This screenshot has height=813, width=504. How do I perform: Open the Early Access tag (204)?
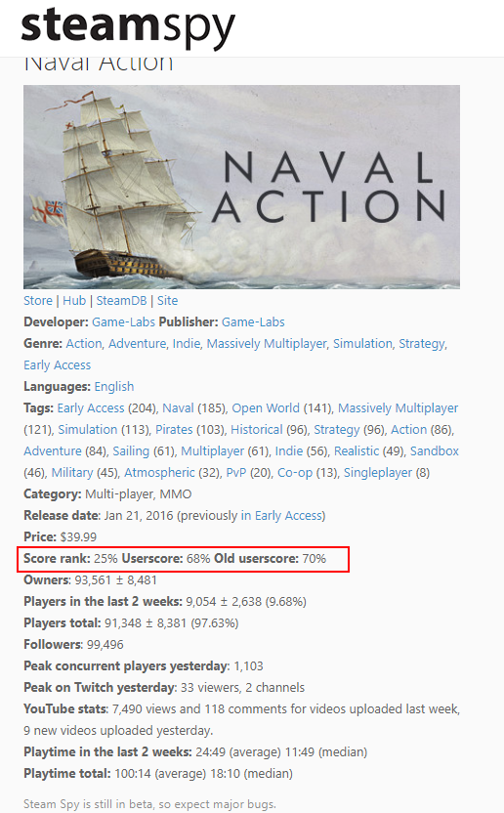91,408
